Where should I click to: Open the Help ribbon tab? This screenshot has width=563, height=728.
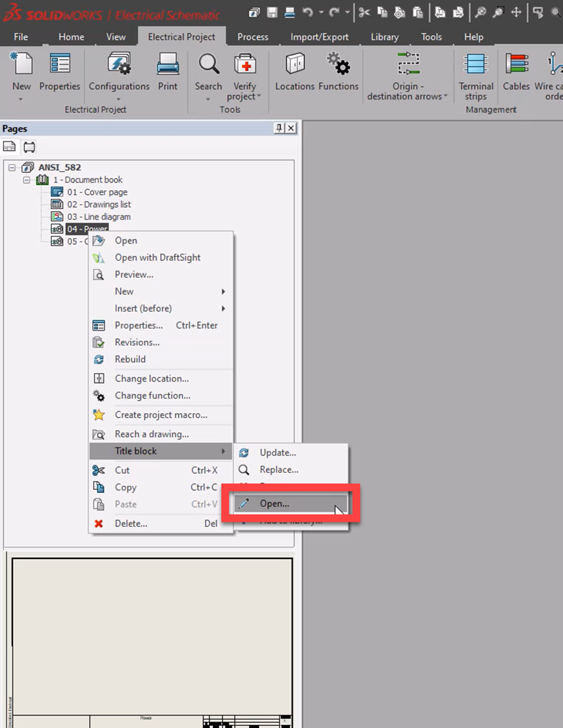coord(473,37)
